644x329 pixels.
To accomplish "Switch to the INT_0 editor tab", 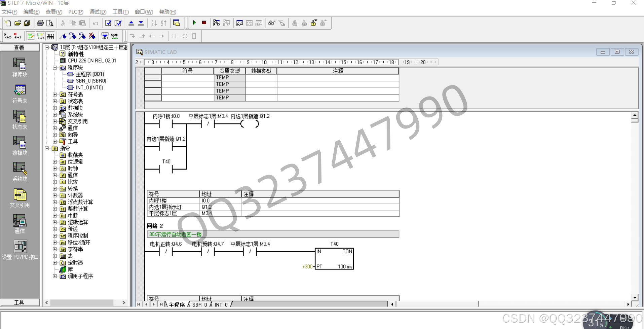I will pos(221,304).
